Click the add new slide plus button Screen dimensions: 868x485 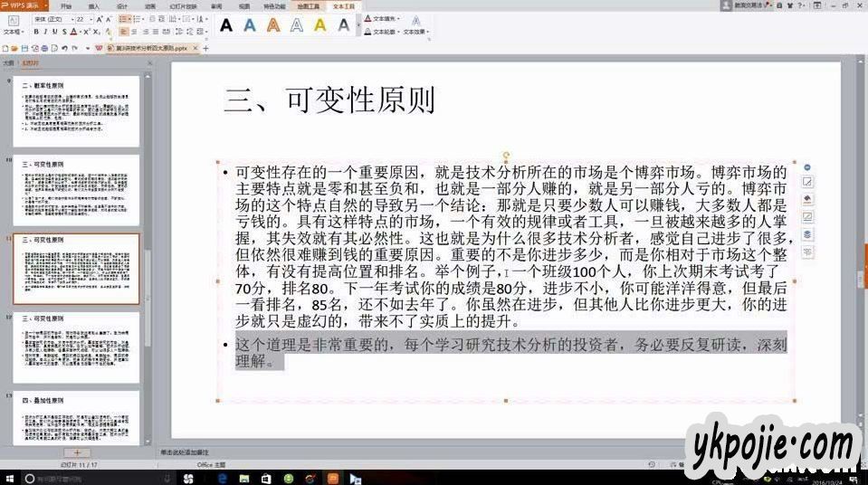pyautogui.click(x=77, y=452)
